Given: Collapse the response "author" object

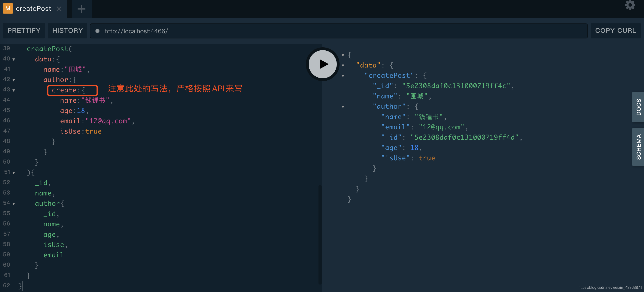Looking at the screenshot, I should [343, 107].
